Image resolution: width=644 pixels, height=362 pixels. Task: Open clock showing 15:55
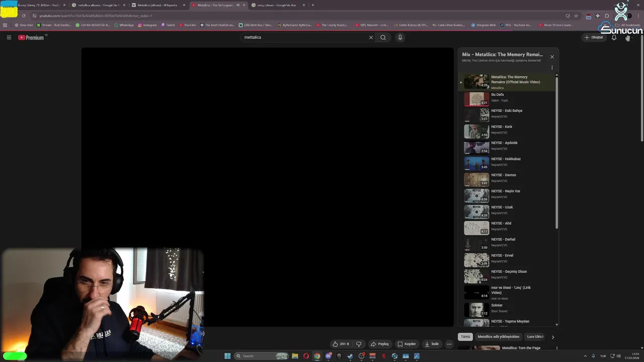pyautogui.click(x=631, y=356)
